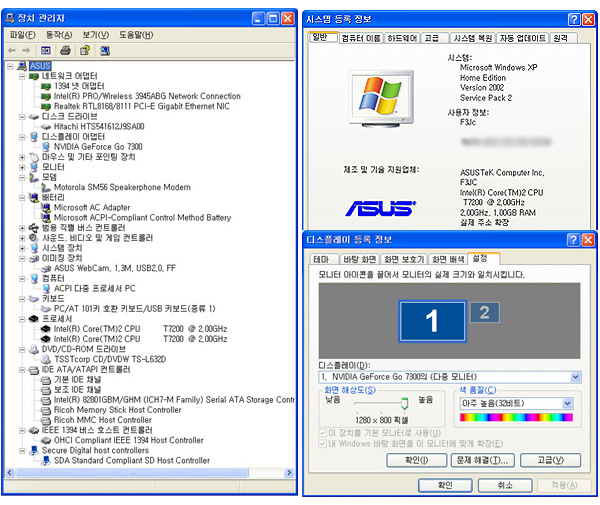Expand the sound, video and game controllers category

(22, 238)
